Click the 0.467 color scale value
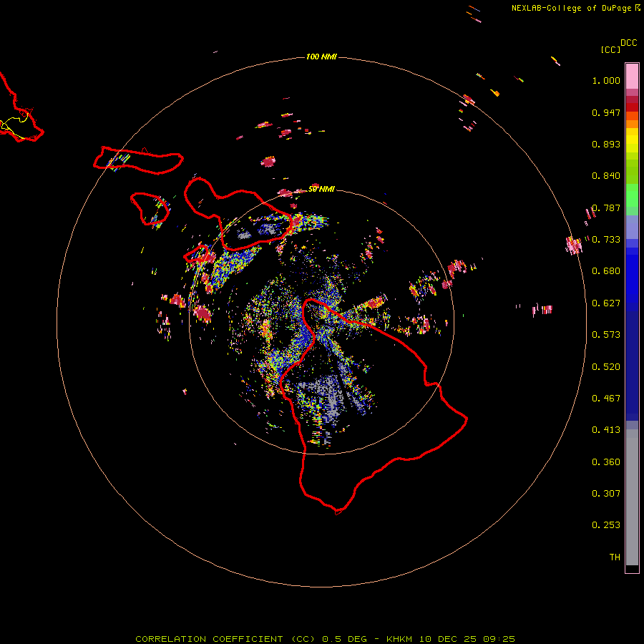Image resolution: width=644 pixels, height=644 pixels. click(606, 399)
